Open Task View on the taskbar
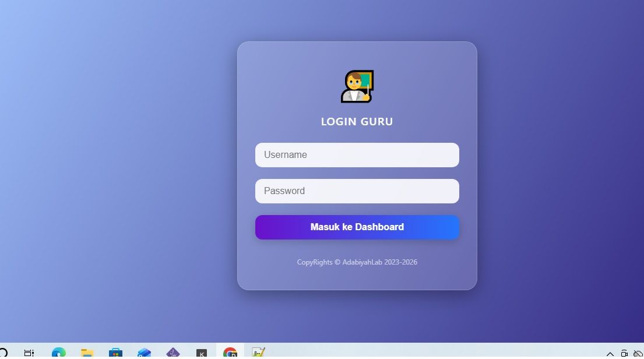The image size is (644, 359). [29, 353]
